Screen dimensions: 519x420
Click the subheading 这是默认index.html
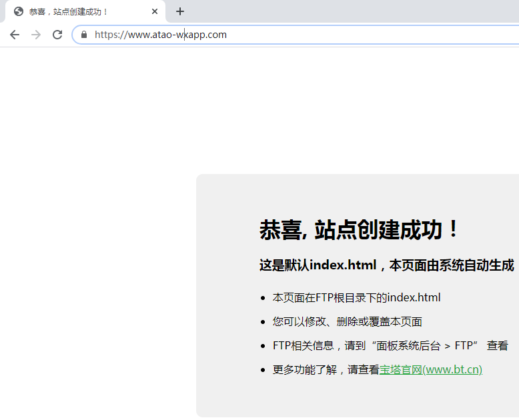click(x=318, y=265)
